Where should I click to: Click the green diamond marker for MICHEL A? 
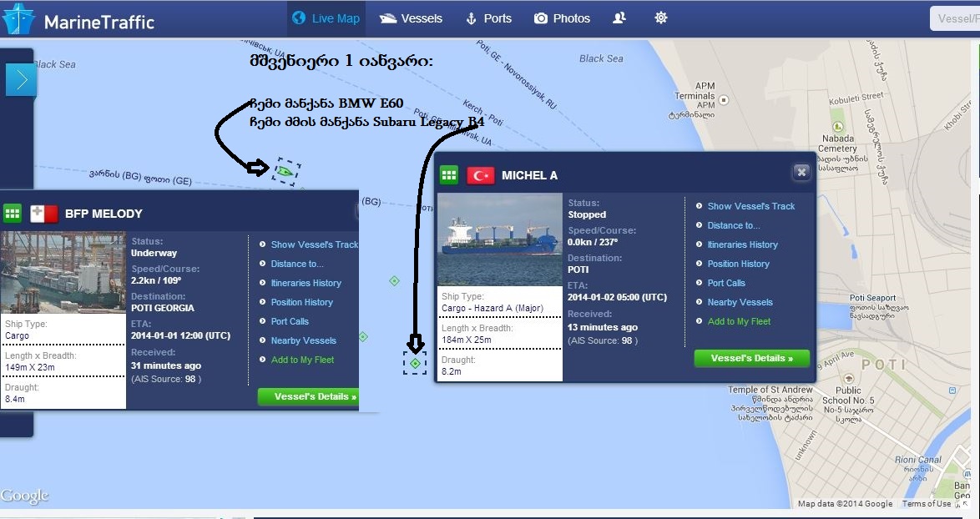[415, 363]
